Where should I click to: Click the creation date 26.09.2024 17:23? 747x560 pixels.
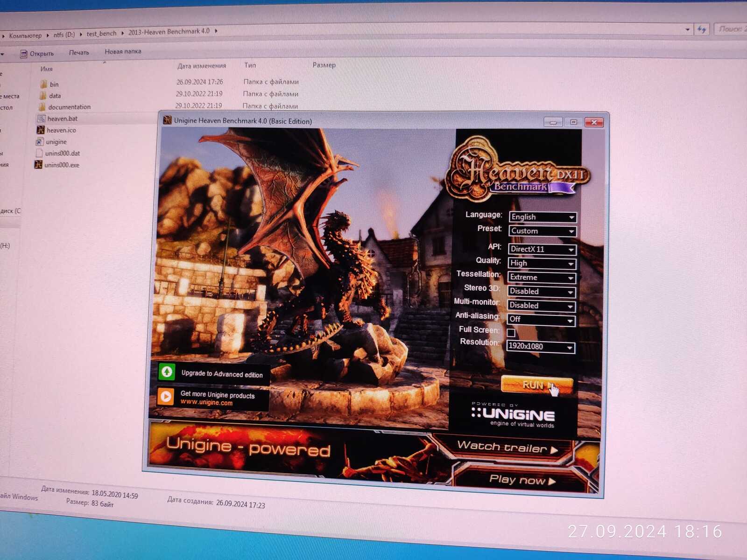coord(240,504)
